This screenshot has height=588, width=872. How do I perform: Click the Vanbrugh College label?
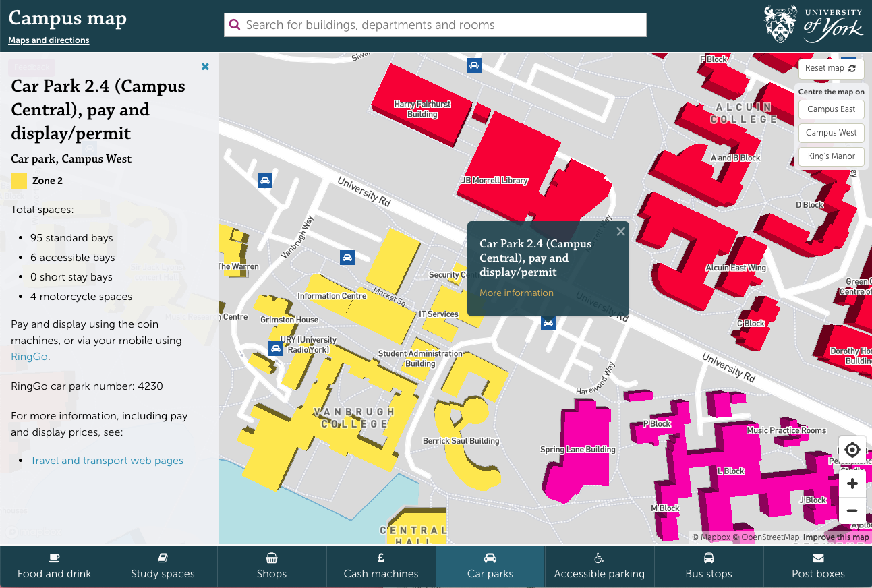point(354,417)
